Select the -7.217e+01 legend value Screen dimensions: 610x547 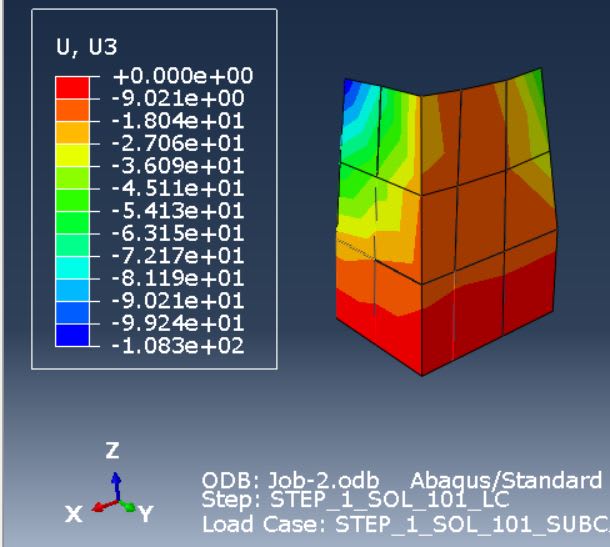click(178, 256)
